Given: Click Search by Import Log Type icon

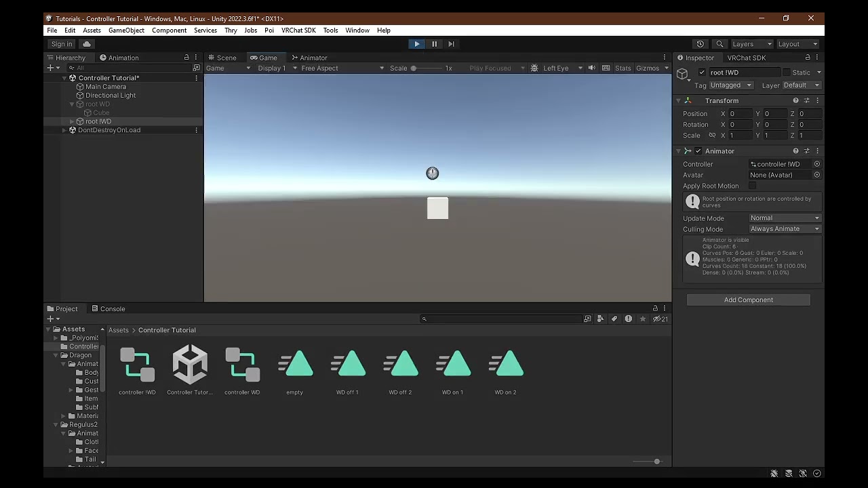Looking at the screenshot, I should 629,319.
